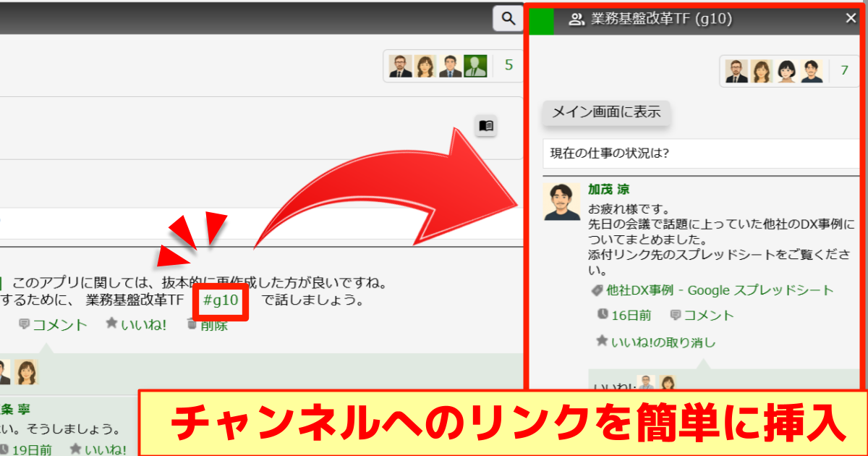868x456 pixels.
Task: Click first bearded man avatar in side panel members
Action: [x=737, y=71]
